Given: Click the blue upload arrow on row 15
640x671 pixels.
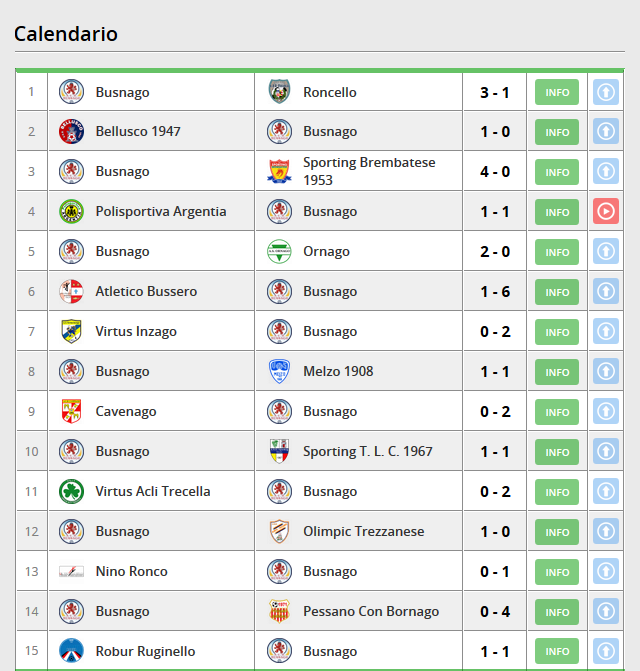Looking at the screenshot, I should pos(605,651).
